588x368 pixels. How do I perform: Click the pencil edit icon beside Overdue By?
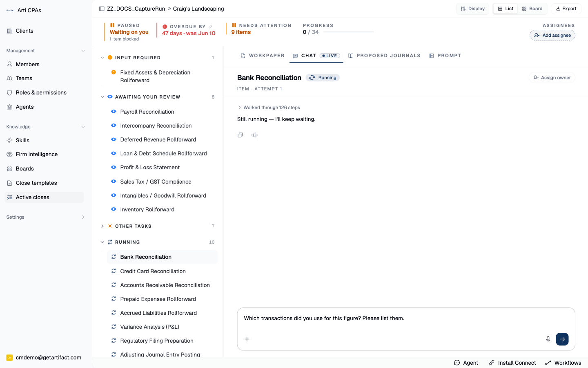[x=211, y=27]
